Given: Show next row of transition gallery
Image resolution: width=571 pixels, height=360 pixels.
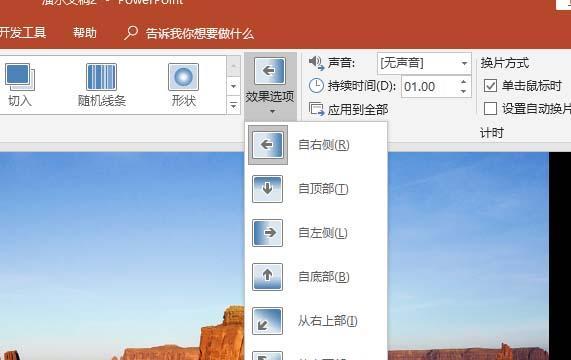Looking at the screenshot, I should click(233, 86).
